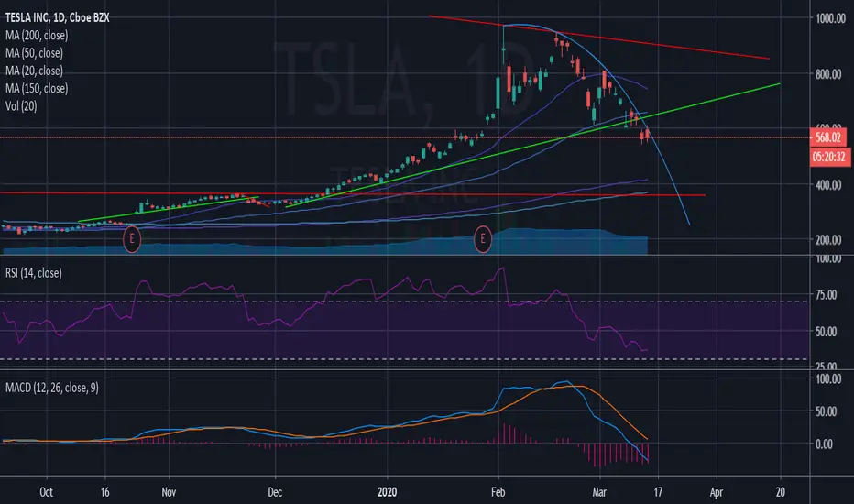Select the MACD (12, 26, close, 9) label
This screenshot has height=504, width=854.
51,388
